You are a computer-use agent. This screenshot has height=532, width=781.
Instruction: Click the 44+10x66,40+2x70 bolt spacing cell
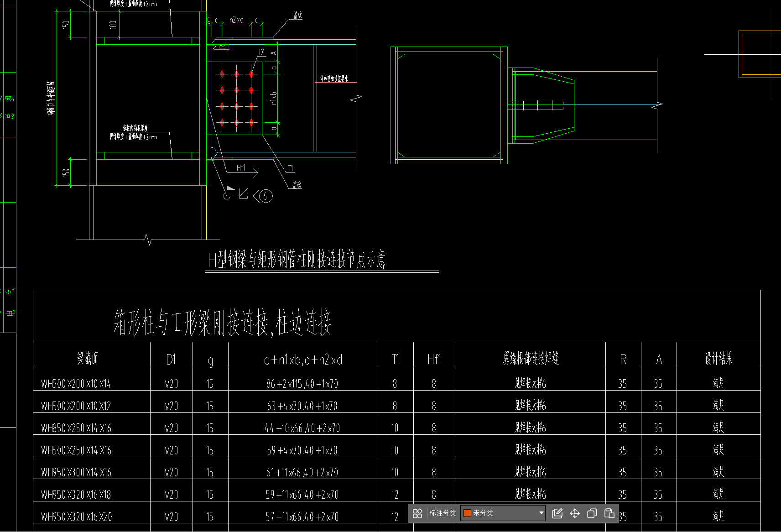coord(302,428)
